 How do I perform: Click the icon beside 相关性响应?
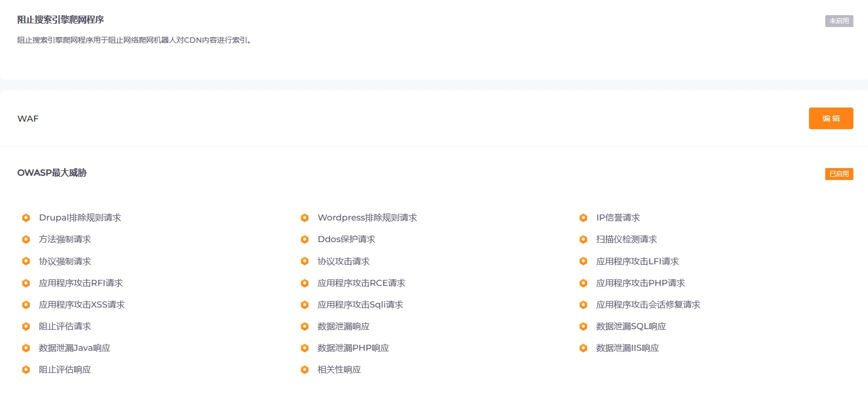(x=305, y=370)
